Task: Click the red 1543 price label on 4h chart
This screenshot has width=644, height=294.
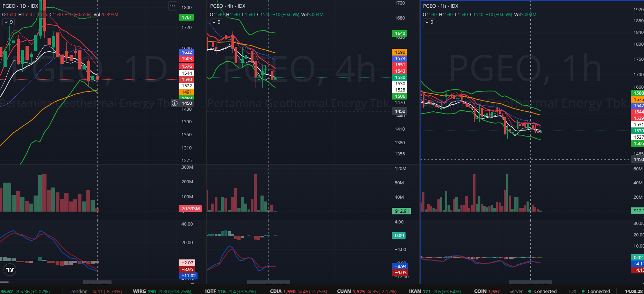Action: (400, 71)
